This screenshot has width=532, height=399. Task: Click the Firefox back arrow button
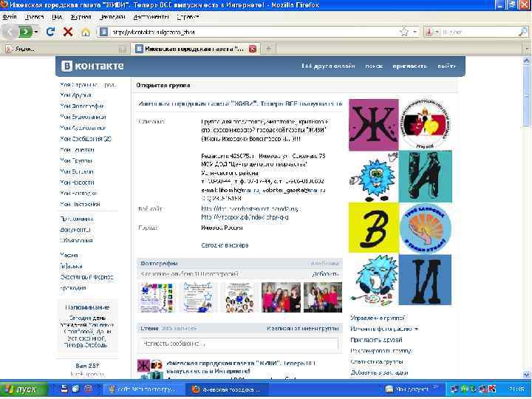coord(10,32)
